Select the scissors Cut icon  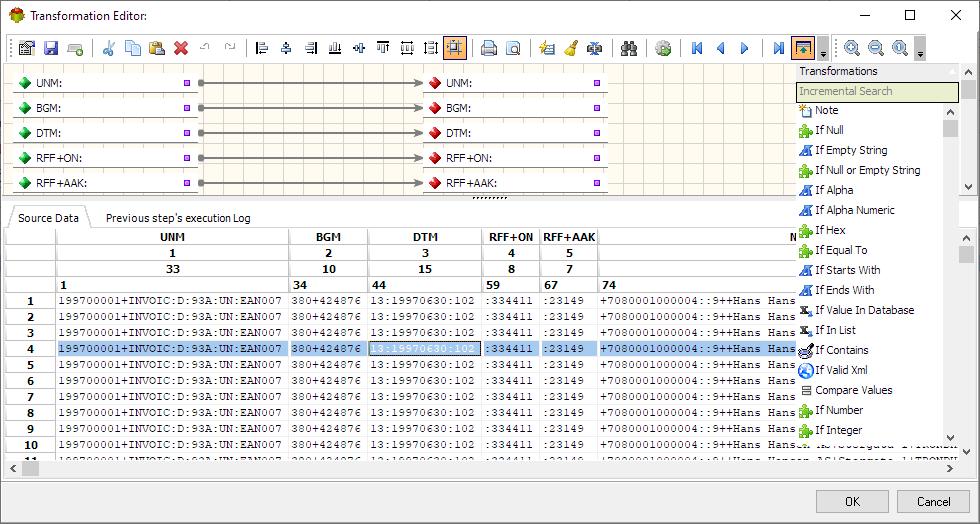tap(108, 48)
